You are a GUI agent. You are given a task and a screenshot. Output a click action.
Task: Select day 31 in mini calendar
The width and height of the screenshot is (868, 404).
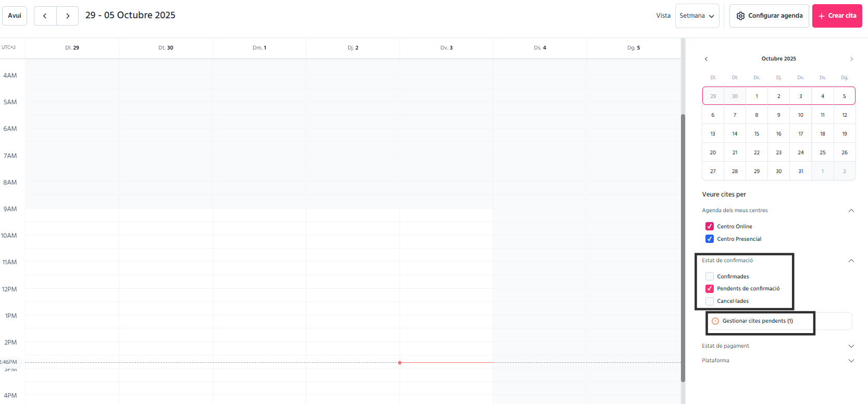(x=801, y=172)
